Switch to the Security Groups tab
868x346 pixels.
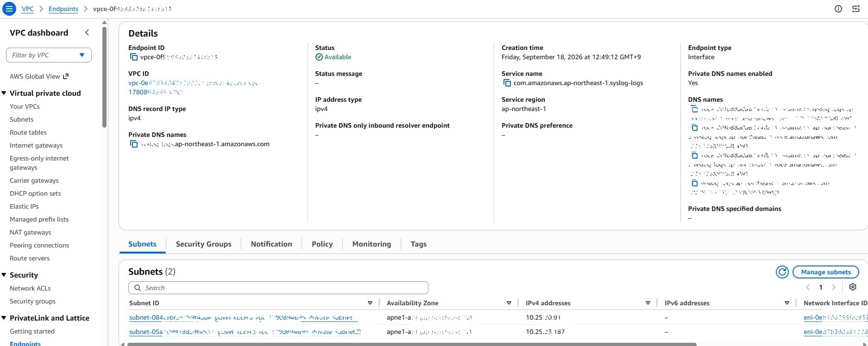pos(203,244)
